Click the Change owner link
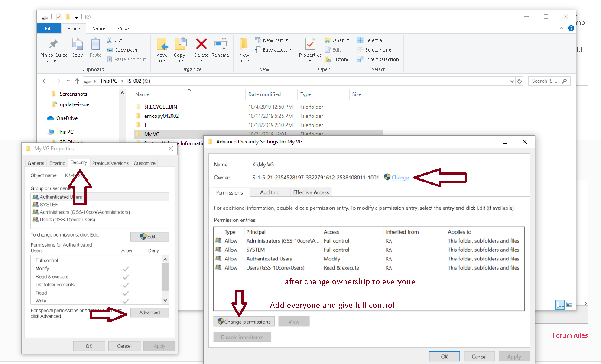The width and height of the screenshot is (601, 364). click(x=400, y=178)
